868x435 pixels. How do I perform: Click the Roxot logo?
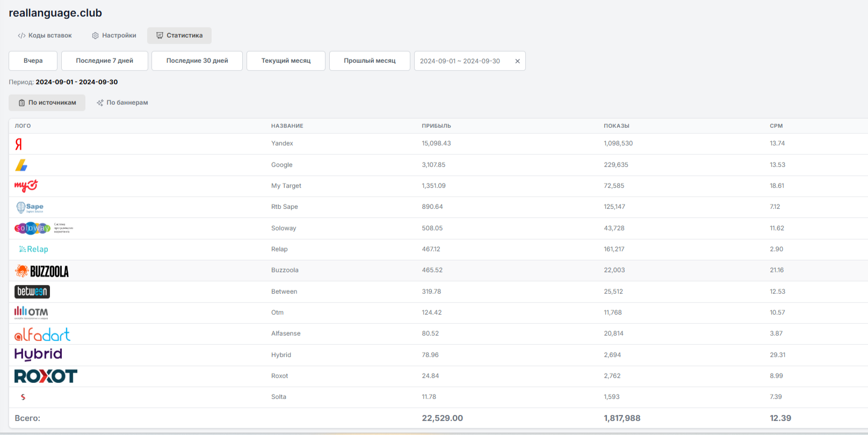coord(46,376)
